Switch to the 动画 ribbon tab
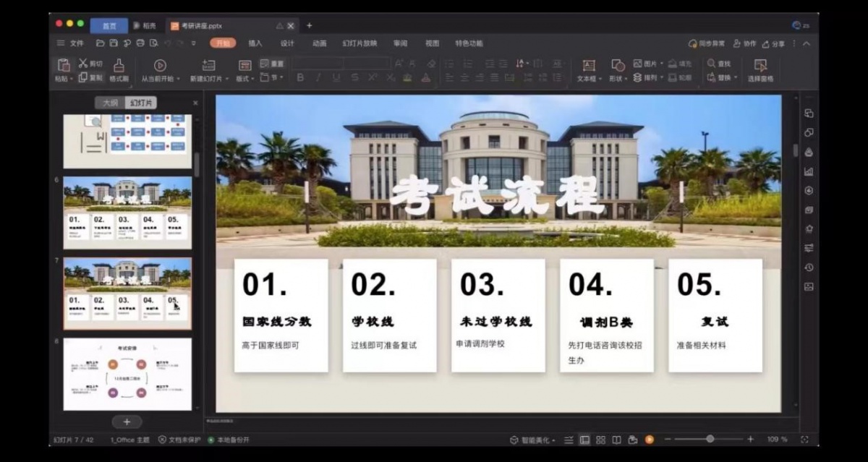Image resolution: width=868 pixels, height=462 pixels. [319, 43]
